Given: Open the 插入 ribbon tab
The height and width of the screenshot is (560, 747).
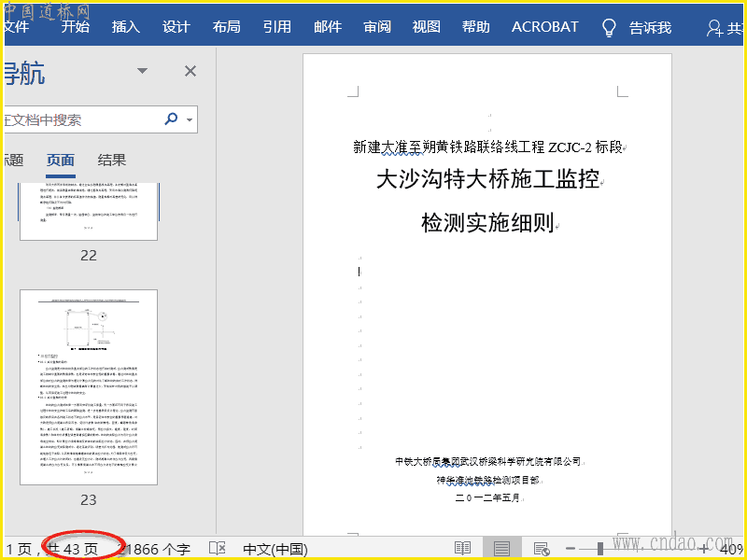Looking at the screenshot, I should (x=126, y=27).
